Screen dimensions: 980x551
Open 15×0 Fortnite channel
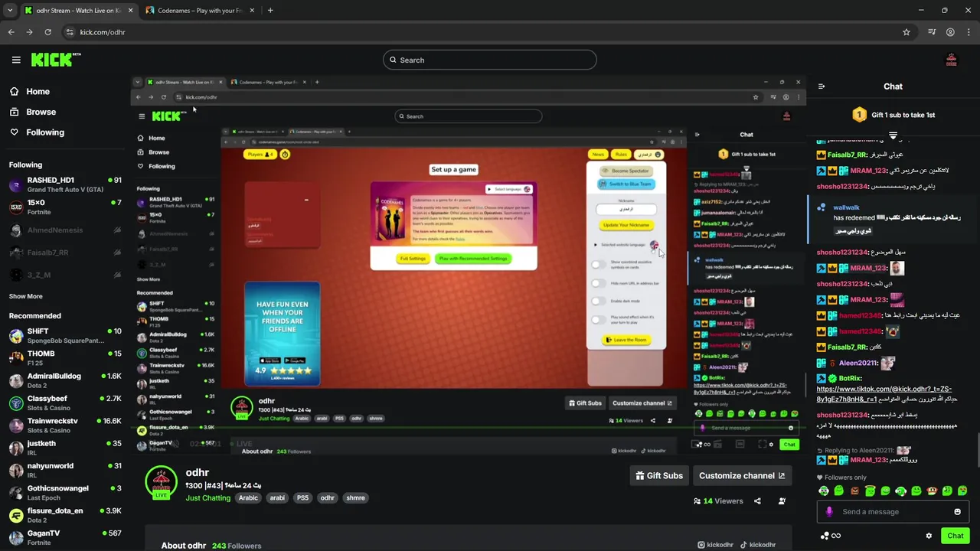pos(65,207)
